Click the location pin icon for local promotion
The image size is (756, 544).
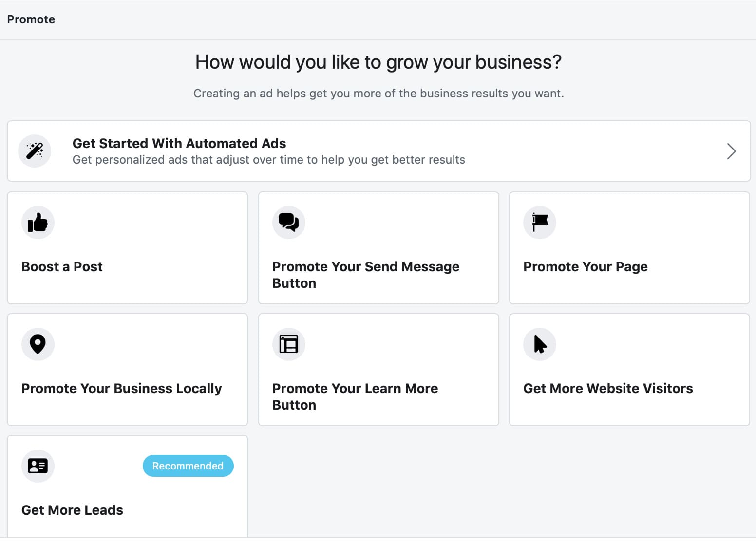[x=38, y=344]
